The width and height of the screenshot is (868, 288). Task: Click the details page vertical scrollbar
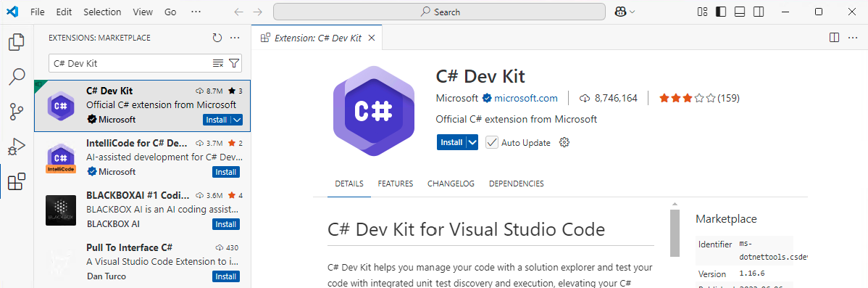tap(675, 233)
